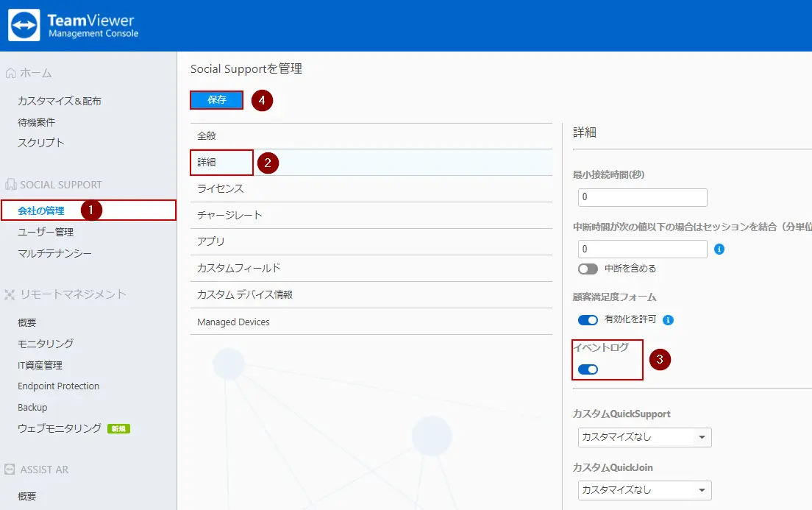Screen dimensions: 812x510
Task: Open ウェブモニタリング in sidebar
Action: [x=60, y=428]
